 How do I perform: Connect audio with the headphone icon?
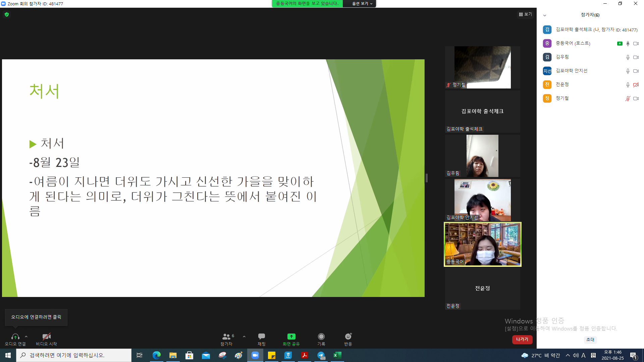click(x=15, y=336)
